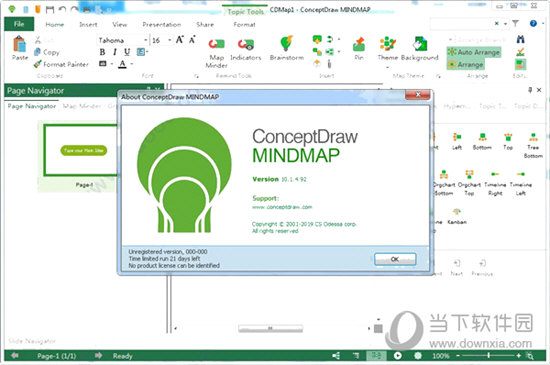550x365 pixels.
Task: Toggle the Arrange button
Action: click(465, 65)
